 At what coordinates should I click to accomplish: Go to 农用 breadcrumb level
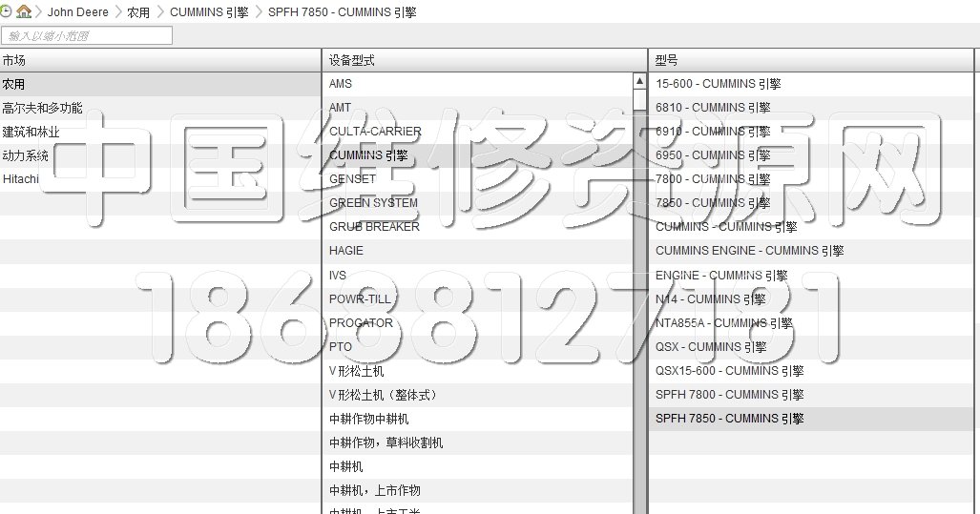138,12
